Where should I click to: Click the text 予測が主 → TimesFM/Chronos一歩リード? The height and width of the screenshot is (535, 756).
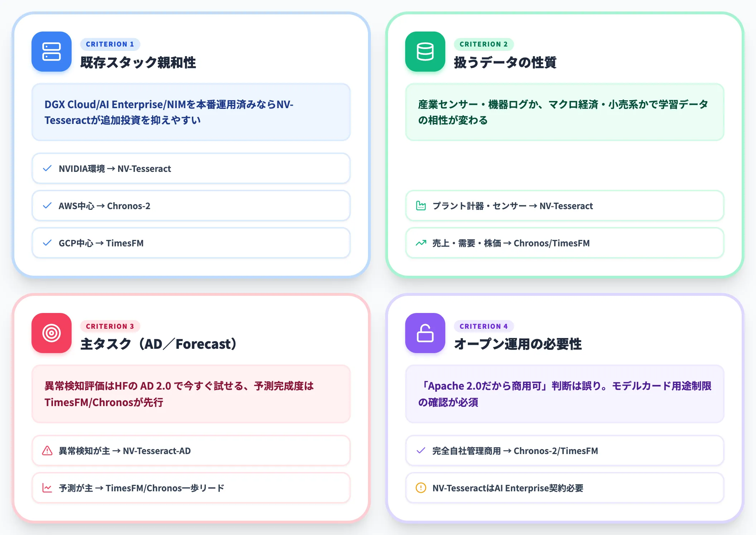click(x=142, y=488)
